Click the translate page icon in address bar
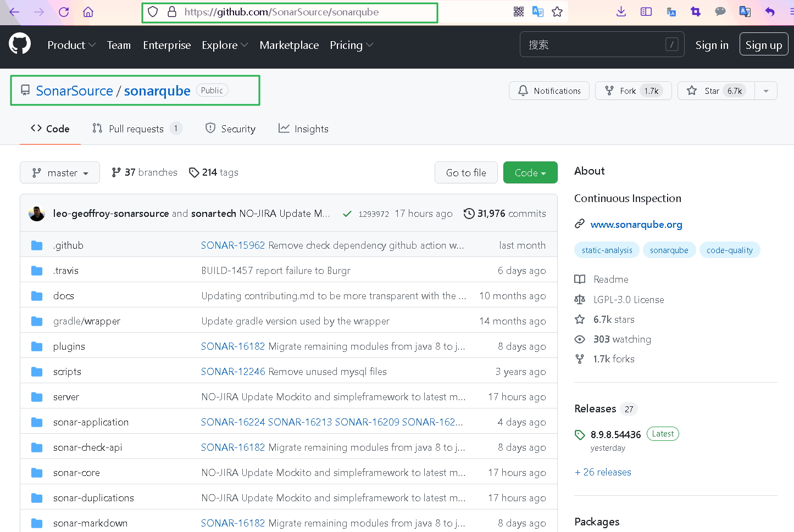Viewport: 794px width, 532px height. pos(538,12)
